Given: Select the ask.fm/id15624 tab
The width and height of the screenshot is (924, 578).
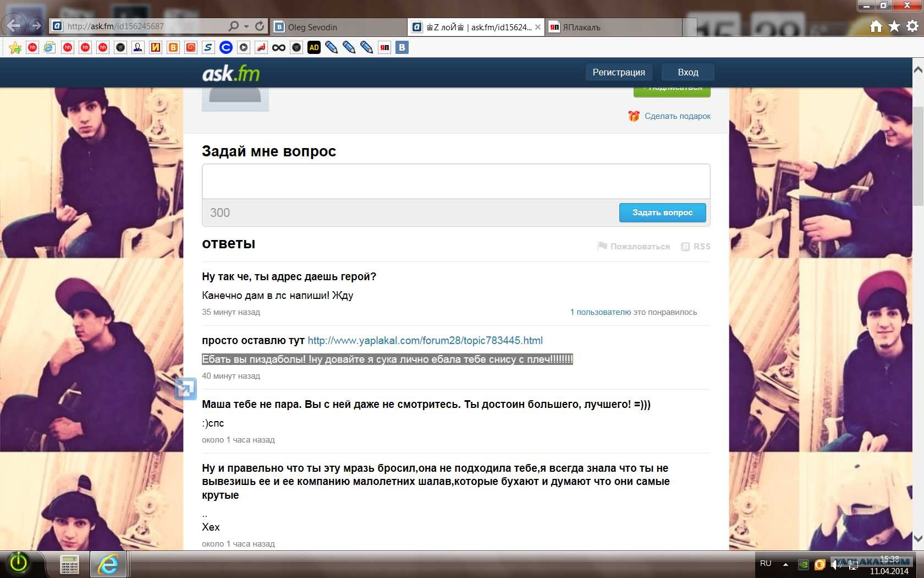Looking at the screenshot, I should tap(476, 27).
